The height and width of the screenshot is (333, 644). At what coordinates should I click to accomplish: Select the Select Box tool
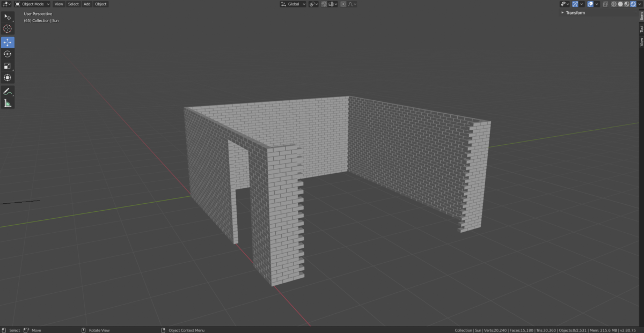8,17
